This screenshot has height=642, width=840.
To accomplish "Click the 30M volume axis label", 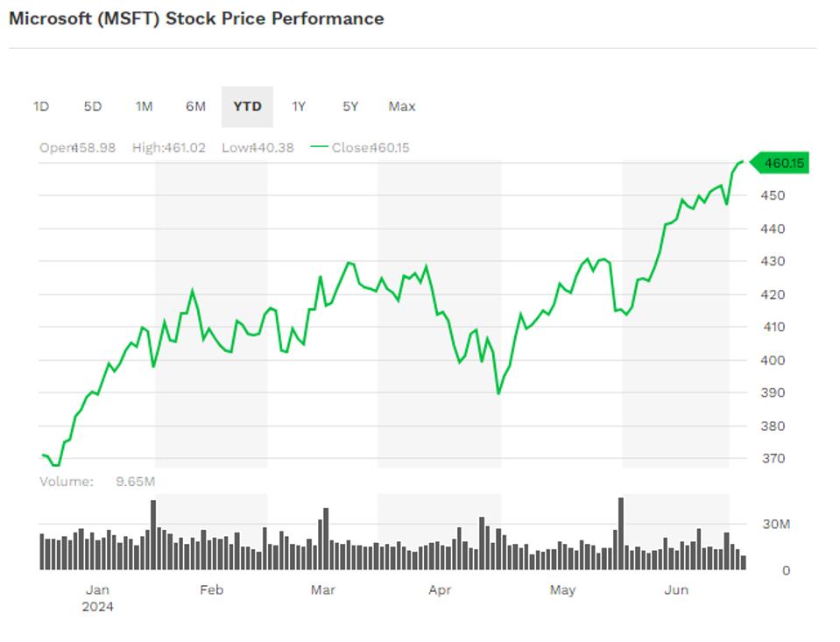I will pyautogui.click(x=774, y=525).
